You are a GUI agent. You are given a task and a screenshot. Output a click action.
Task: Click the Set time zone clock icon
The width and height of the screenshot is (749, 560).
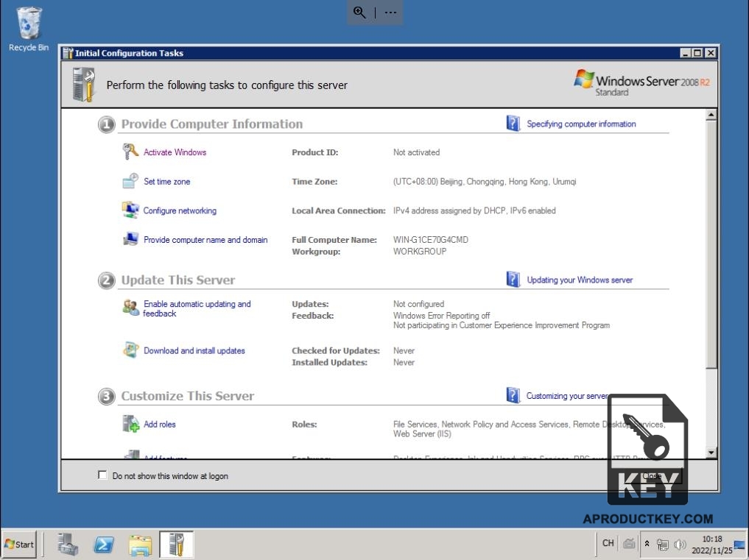(x=130, y=182)
